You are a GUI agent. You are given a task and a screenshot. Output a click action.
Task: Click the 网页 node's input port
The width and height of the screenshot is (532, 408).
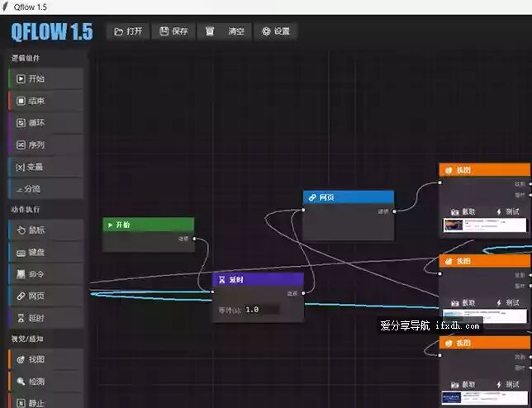(x=303, y=210)
